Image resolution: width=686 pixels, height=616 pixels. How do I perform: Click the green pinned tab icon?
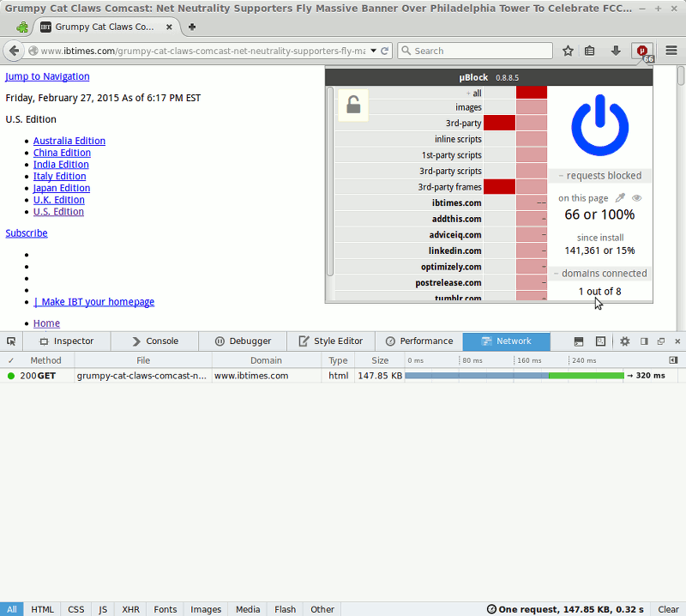[x=22, y=27]
